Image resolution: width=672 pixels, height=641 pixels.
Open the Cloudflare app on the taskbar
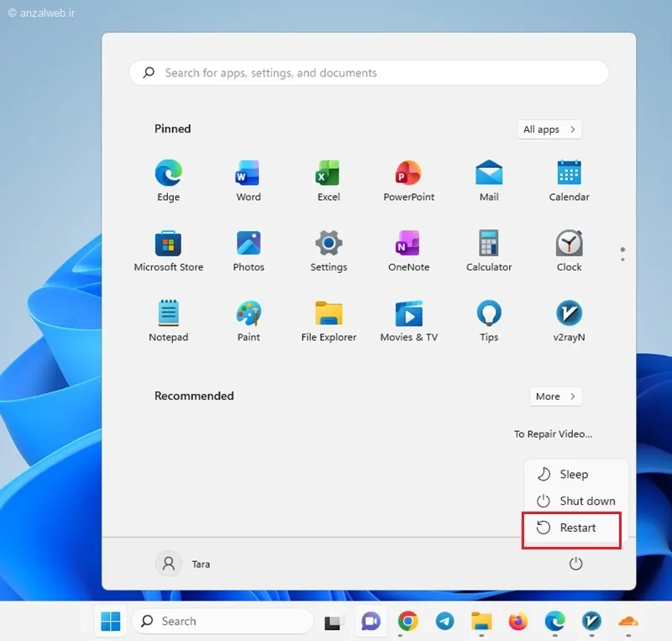click(x=628, y=621)
